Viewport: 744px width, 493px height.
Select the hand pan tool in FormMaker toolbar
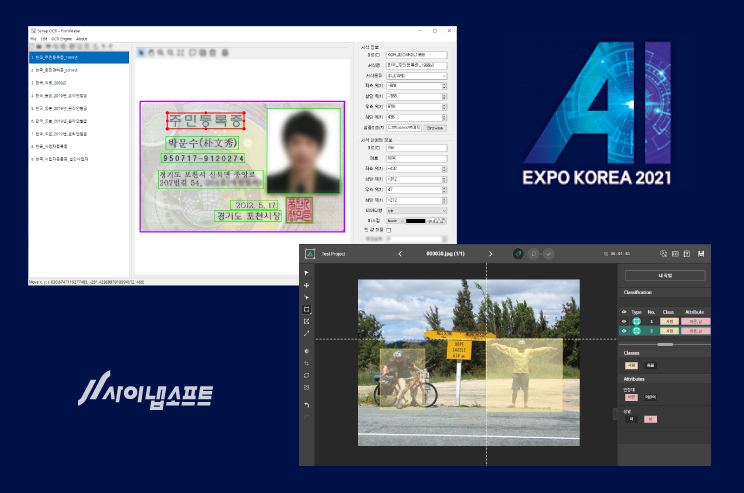click(x=151, y=53)
